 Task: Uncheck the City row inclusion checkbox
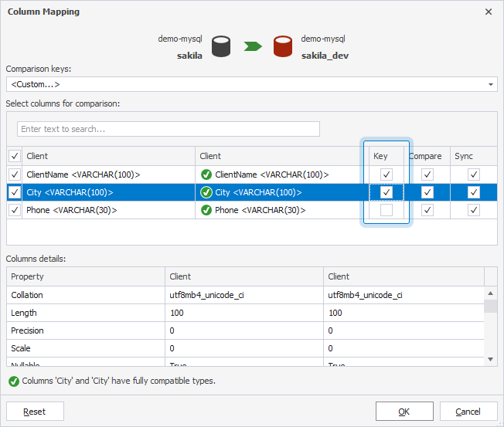click(x=15, y=192)
